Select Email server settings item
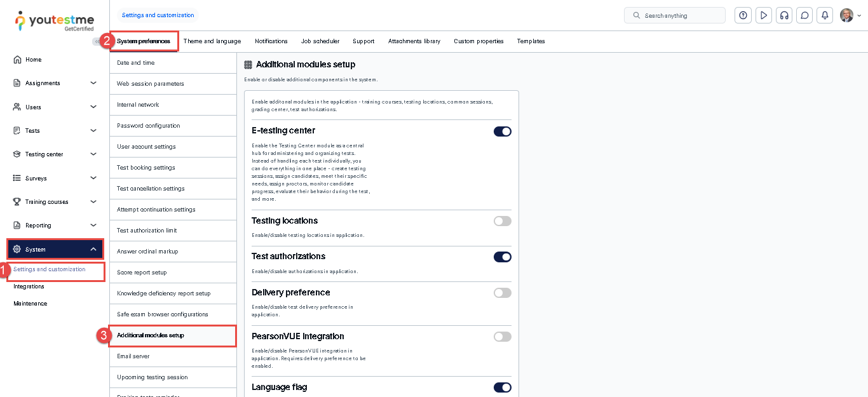The width and height of the screenshot is (868, 397). click(133, 356)
